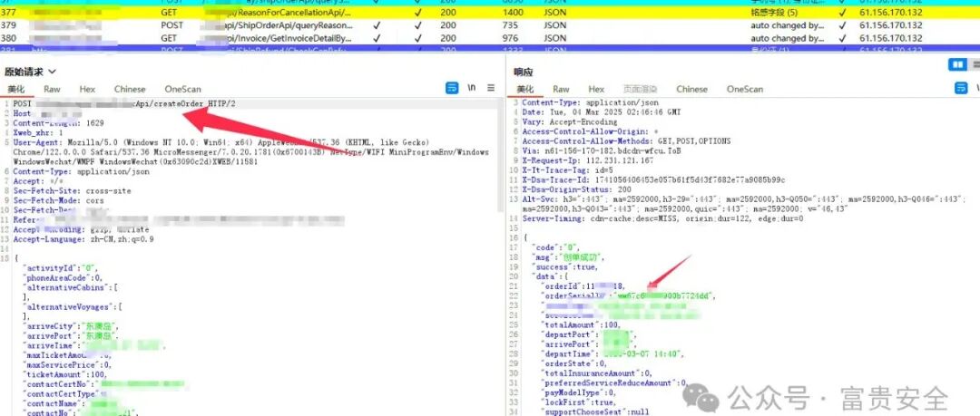Click length cell 976 in row 380
Viewport: 980px width, 416px height.
click(x=510, y=38)
